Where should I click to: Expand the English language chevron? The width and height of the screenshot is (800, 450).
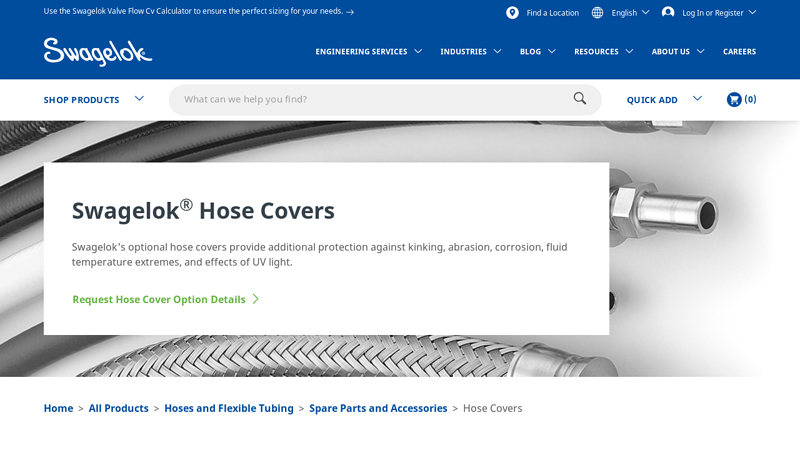click(x=645, y=12)
